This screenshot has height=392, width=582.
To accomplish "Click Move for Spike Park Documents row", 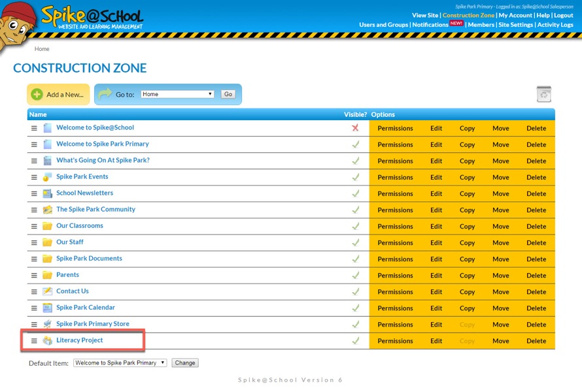I will click(x=501, y=259).
